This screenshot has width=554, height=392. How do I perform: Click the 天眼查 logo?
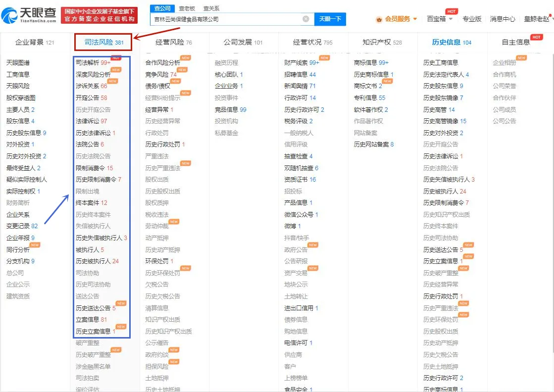point(29,15)
